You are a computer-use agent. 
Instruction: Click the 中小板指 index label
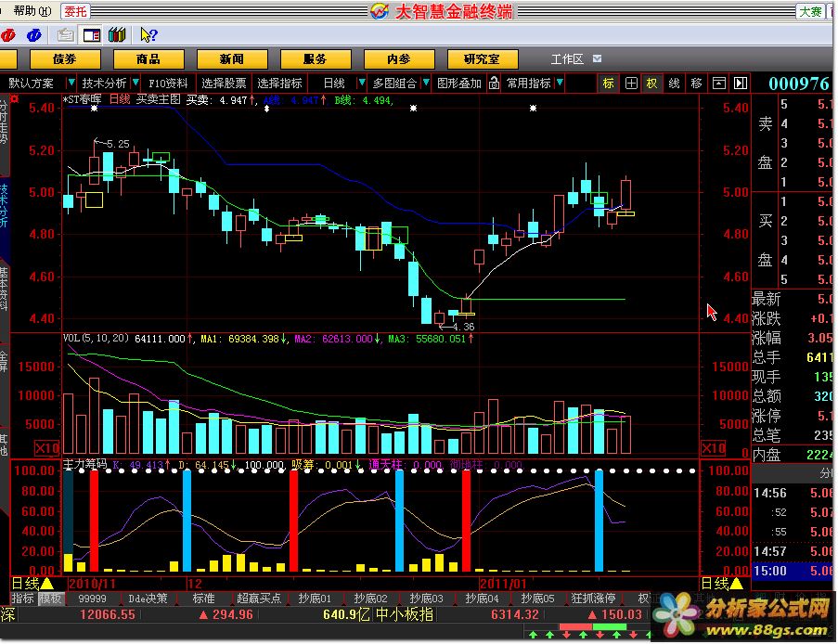tap(405, 614)
